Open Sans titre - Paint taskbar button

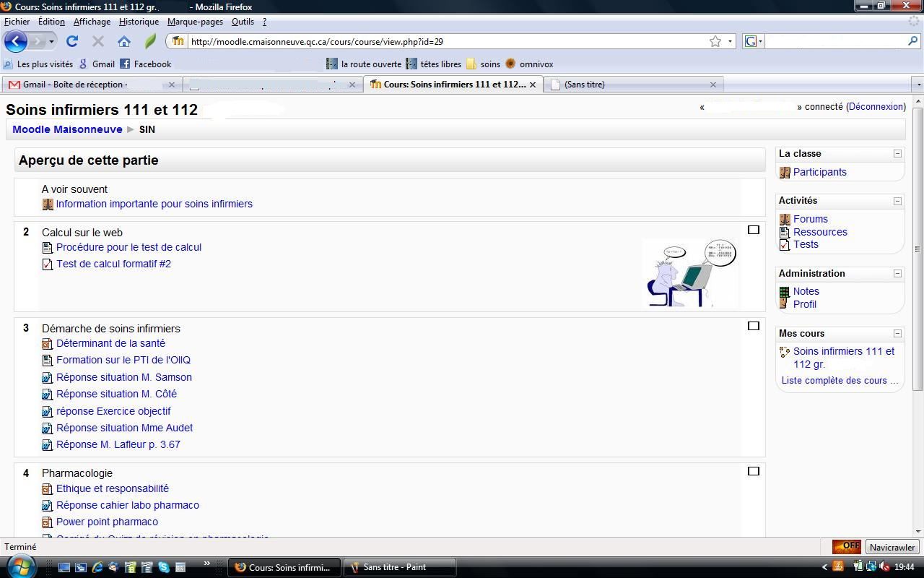tap(399, 567)
